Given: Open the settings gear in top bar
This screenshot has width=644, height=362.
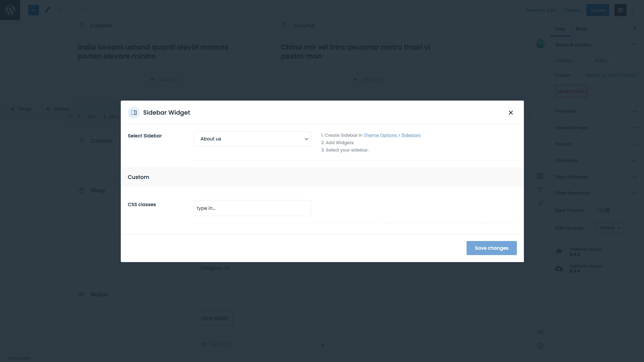Looking at the screenshot, I should click(620, 10).
